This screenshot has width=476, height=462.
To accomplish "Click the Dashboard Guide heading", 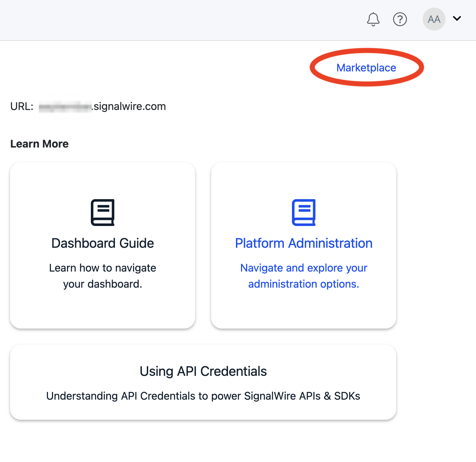I will 102,243.
